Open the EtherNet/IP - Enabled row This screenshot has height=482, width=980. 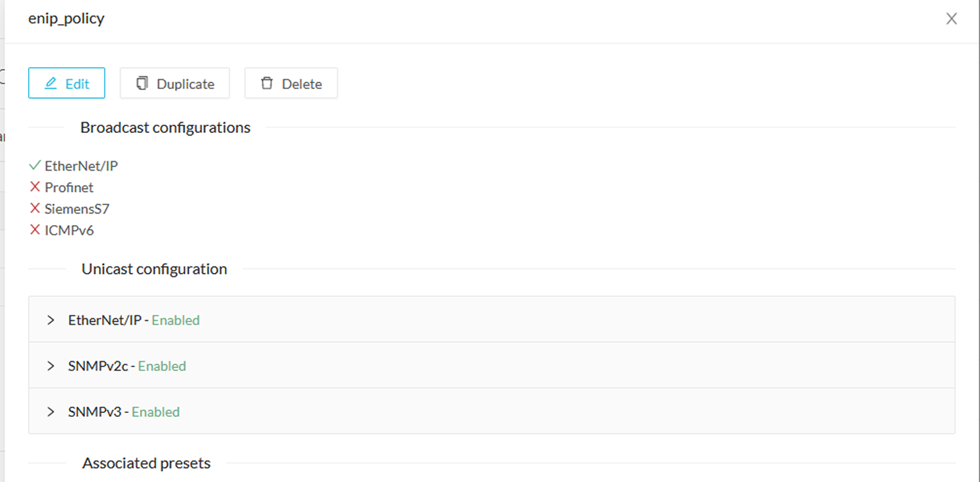[492, 320]
